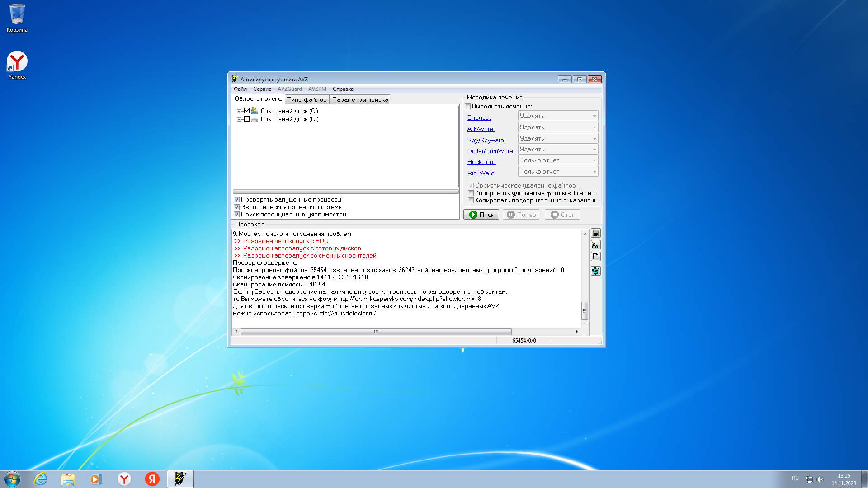Click the protocol horizontal scrollbar thumb
The height and width of the screenshot is (488, 868).
point(375,332)
